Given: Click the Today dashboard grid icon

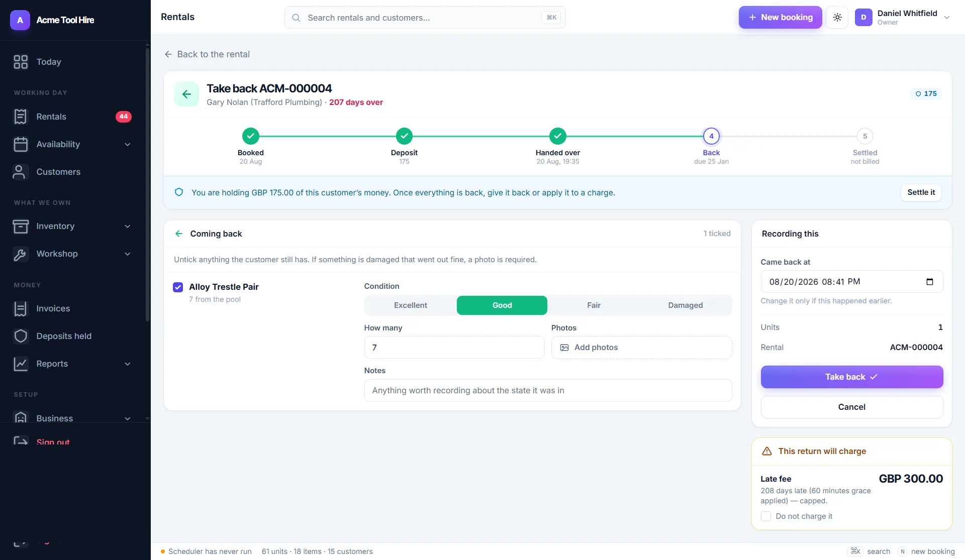Looking at the screenshot, I should (21, 62).
